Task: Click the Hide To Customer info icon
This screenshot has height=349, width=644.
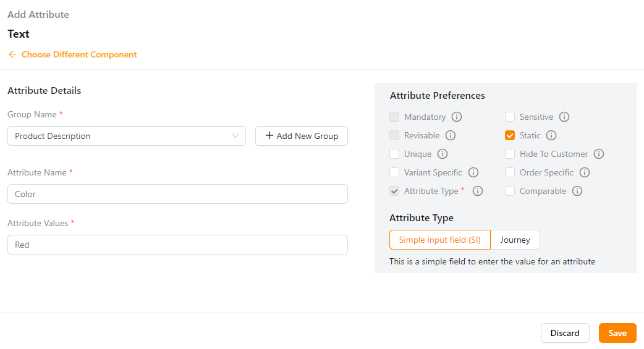Action: 599,154
